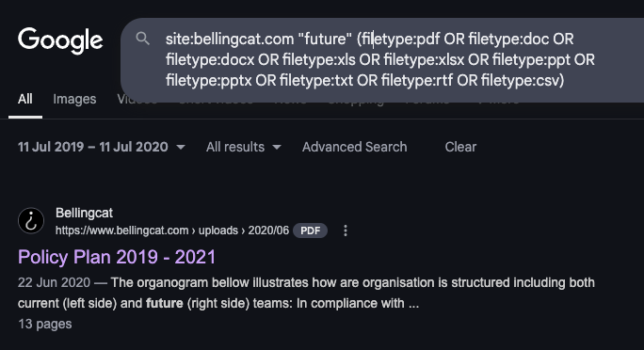Click inside the search query field

(x=380, y=59)
